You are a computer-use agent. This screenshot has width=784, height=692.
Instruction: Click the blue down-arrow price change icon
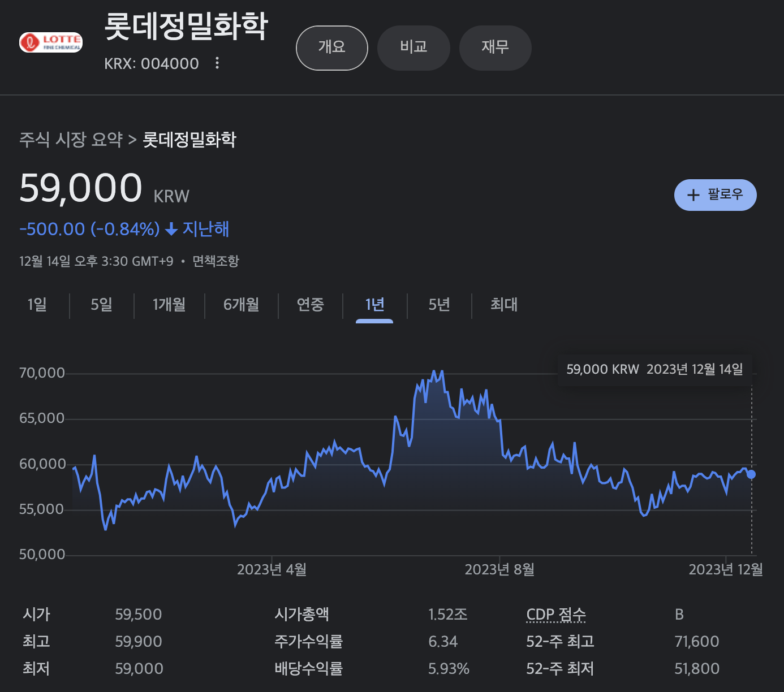click(x=171, y=229)
